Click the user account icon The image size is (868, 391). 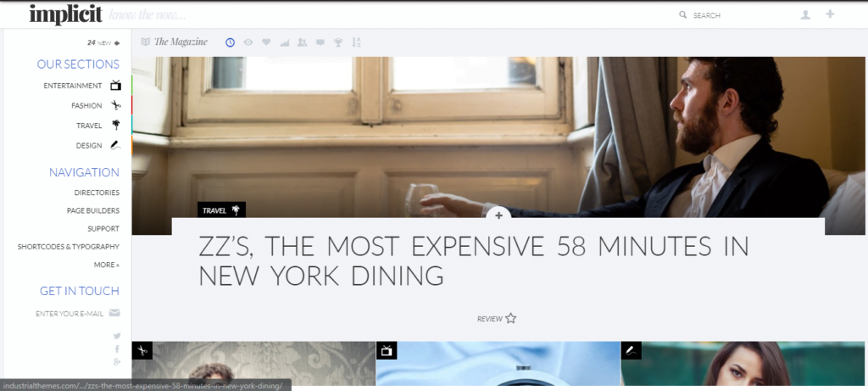[x=805, y=15]
